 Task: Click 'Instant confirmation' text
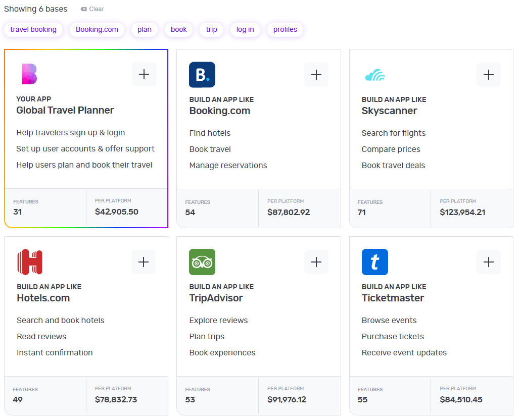55,353
